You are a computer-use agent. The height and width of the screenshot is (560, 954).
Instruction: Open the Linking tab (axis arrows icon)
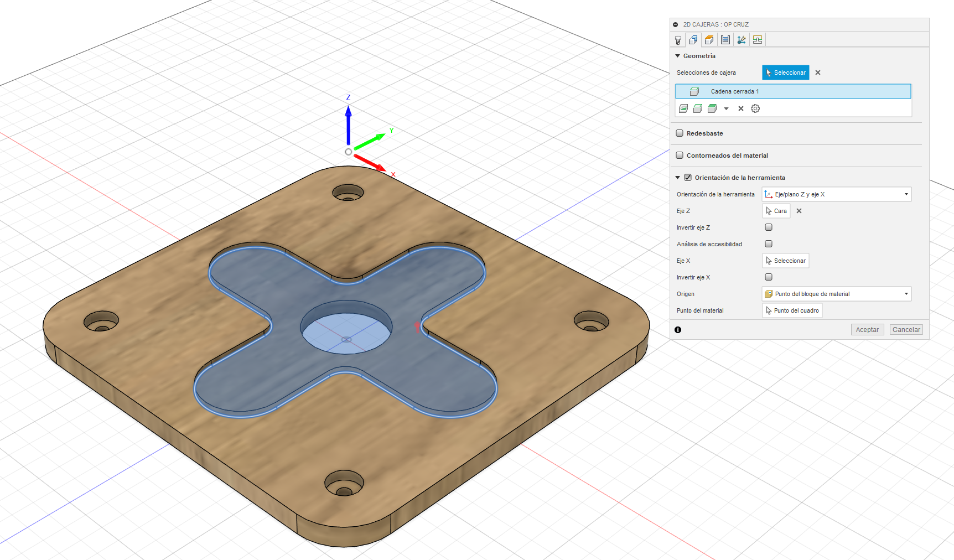coord(742,40)
